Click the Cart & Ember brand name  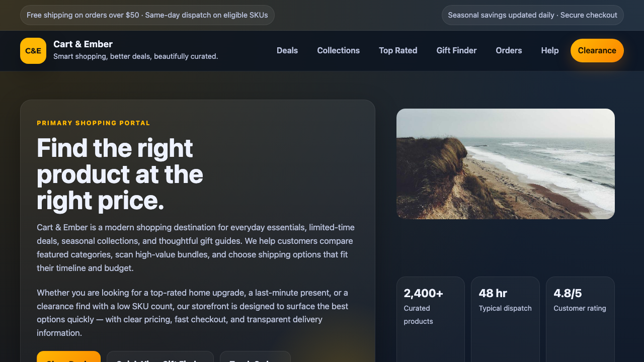pos(83,44)
